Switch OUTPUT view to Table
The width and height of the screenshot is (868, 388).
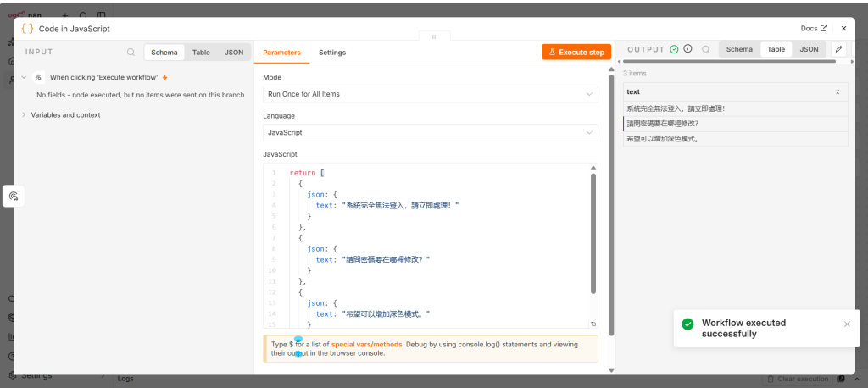pos(776,49)
